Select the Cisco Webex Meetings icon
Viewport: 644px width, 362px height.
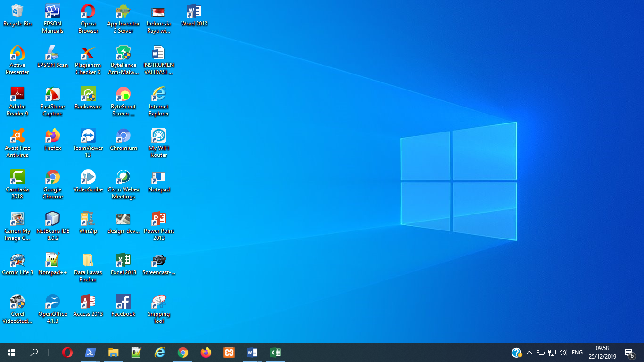point(124,184)
